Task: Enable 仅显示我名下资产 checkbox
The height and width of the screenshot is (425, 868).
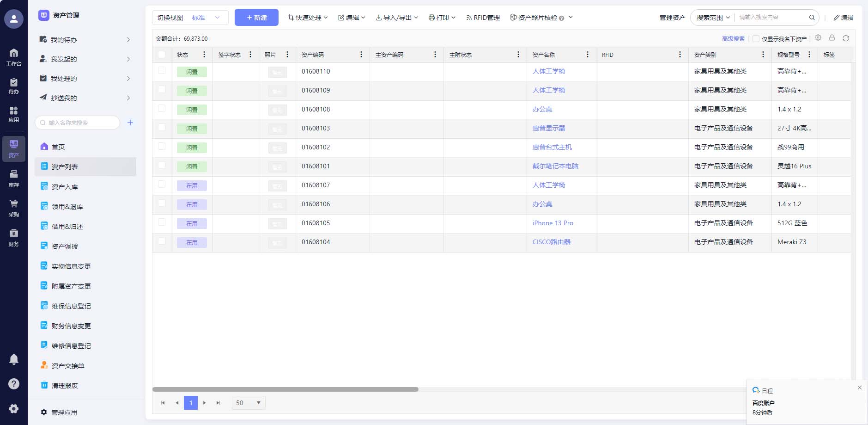Action: (x=756, y=39)
